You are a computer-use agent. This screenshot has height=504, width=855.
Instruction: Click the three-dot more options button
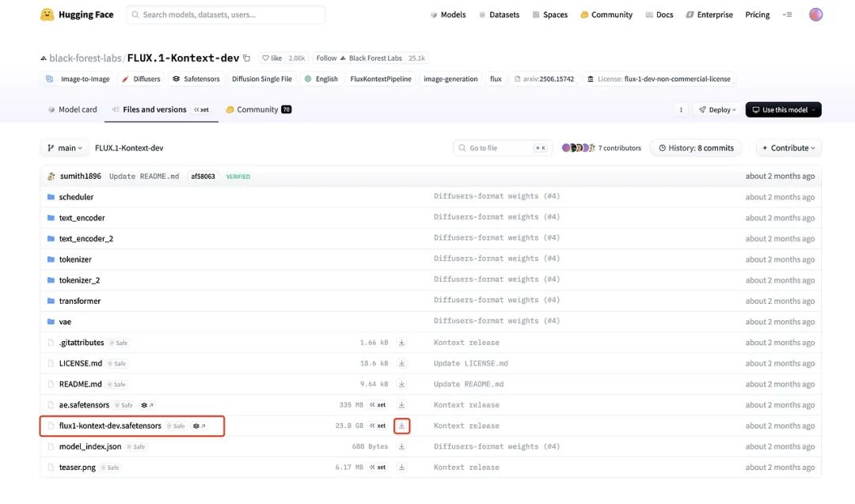[681, 109]
